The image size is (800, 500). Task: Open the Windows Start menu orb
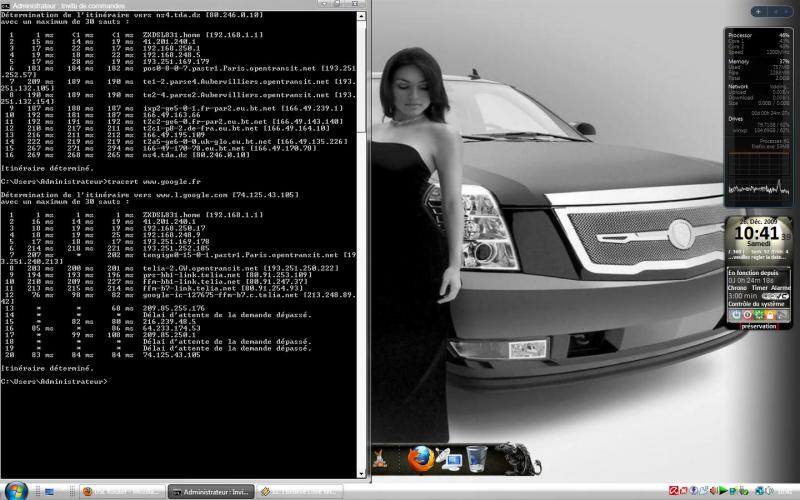[x=16, y=491]
